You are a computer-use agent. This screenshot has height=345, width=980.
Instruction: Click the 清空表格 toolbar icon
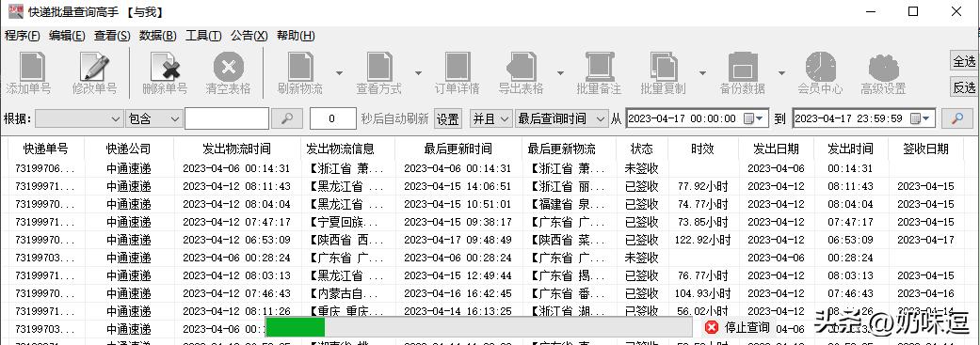click(228, 68)
